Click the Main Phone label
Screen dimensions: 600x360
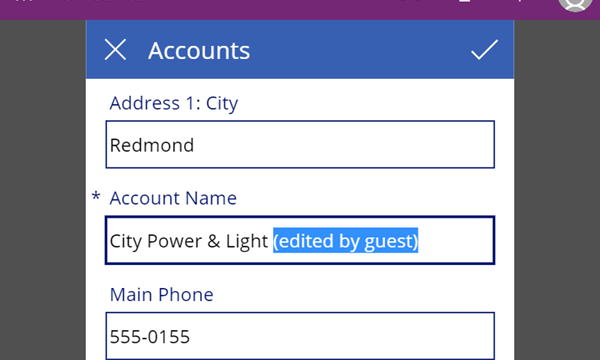pos(161,295)
